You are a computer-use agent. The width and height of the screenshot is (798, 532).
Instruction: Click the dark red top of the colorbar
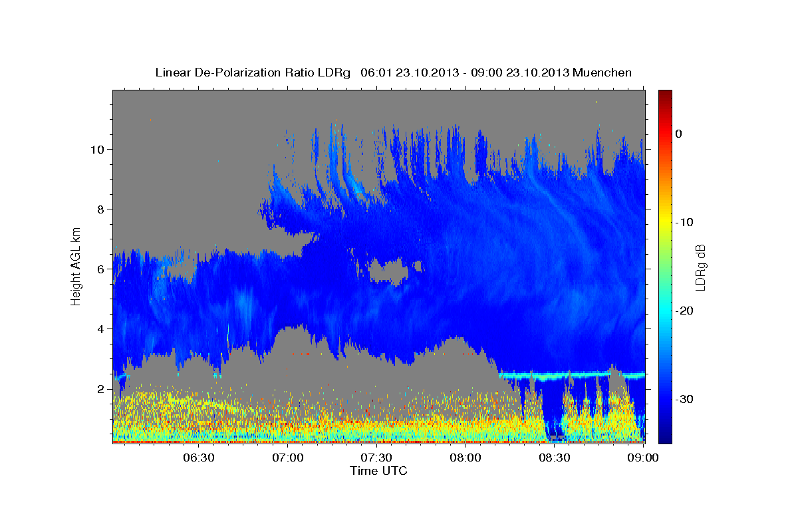(x=665, y=95)
